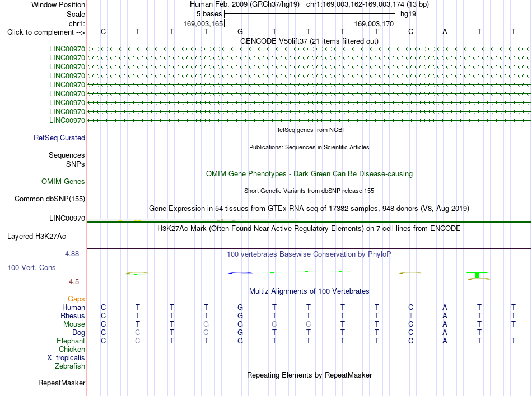The height and width of the screenshot is (396, 532).
Task: Click the chr1:169,003,162-169,003,174 (13 bp) position text
Action: [x=367, y=4]
